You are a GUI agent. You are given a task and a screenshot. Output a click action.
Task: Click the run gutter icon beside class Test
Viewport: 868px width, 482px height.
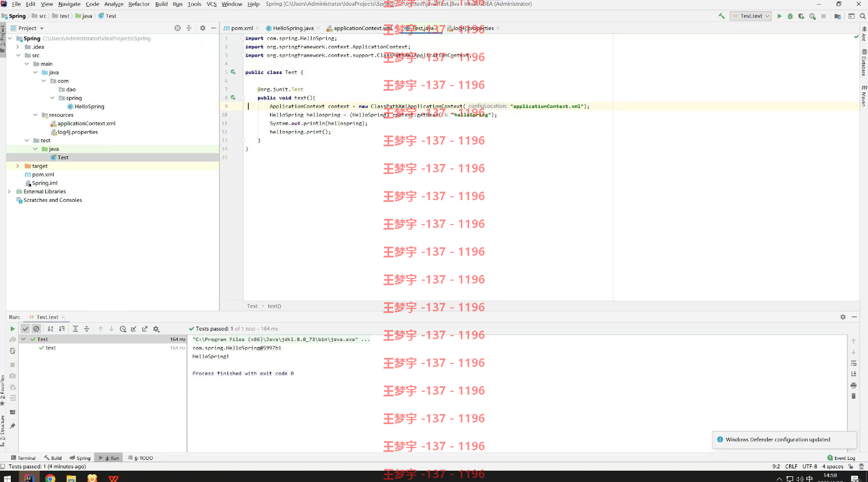233,72
